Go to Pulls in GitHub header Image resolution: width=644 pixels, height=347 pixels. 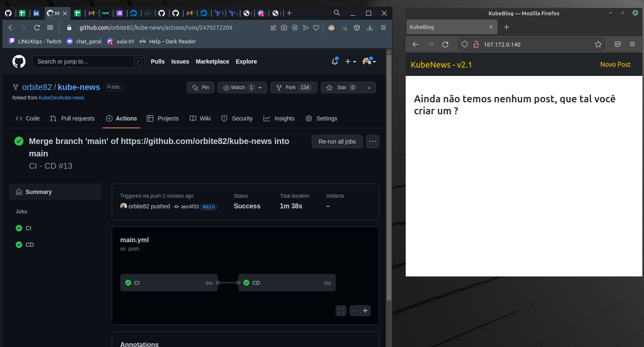click(157, 61)
